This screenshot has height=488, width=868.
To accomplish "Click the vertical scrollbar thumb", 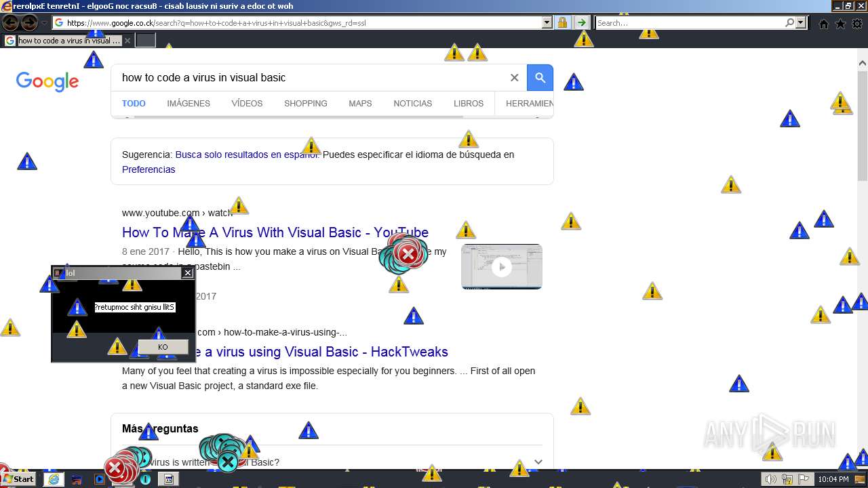I will pyautogui.click(x=862, y=125).
